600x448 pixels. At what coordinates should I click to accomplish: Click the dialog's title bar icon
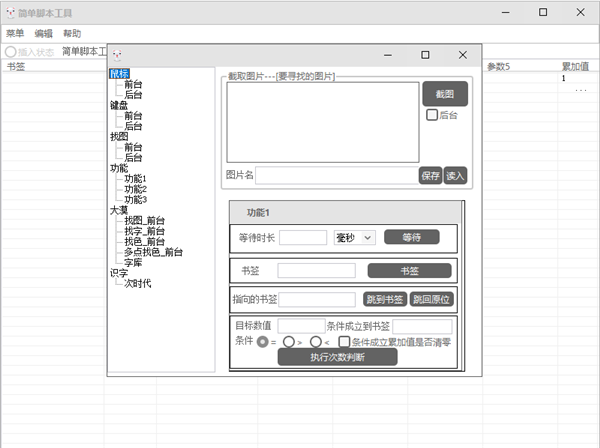tap(117, 55)
